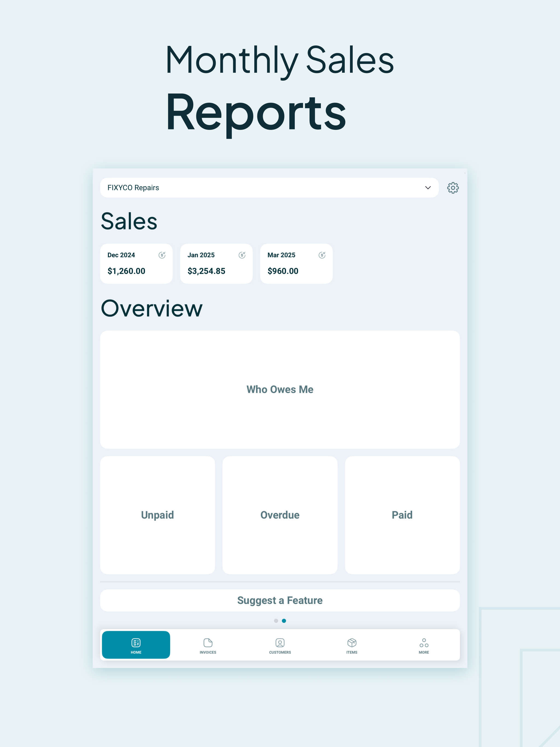Tap the Customers person icon

[280, 642]
